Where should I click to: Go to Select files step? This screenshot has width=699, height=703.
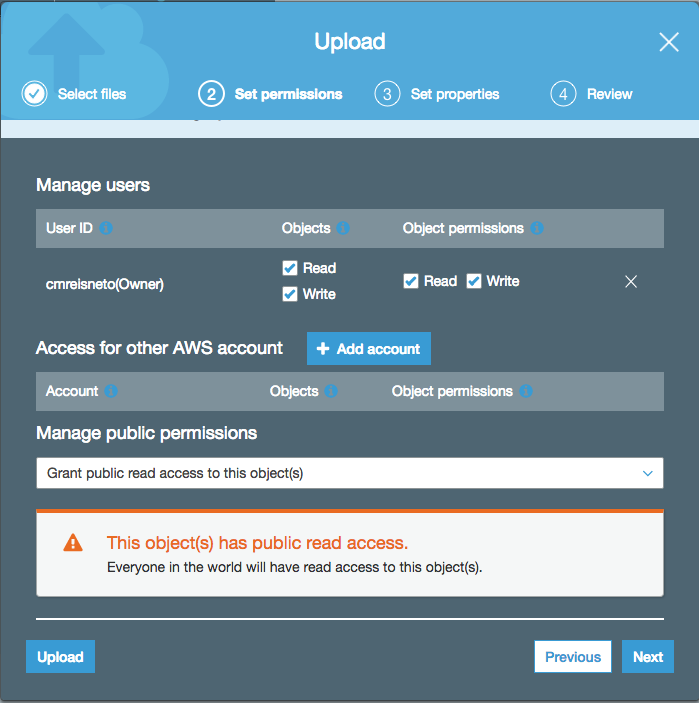point(92,94)
